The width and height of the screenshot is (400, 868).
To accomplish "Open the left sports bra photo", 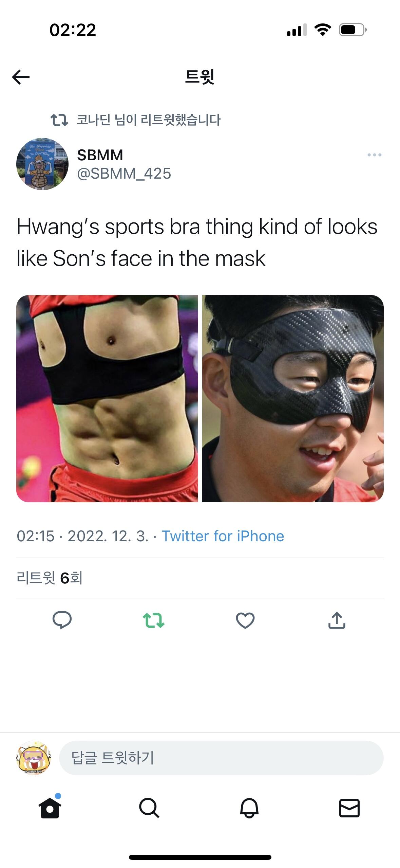I will (x=107, y=399).
